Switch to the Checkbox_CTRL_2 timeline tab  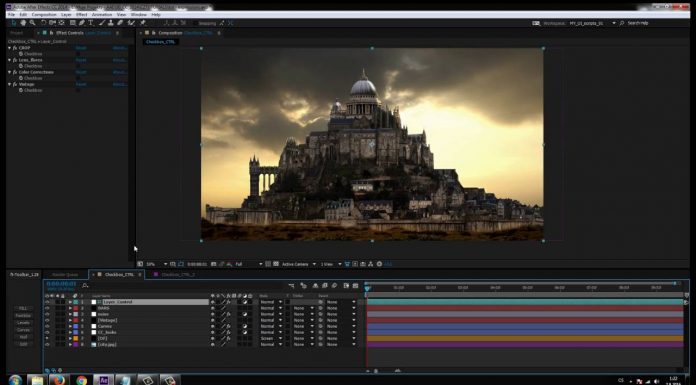178,275
